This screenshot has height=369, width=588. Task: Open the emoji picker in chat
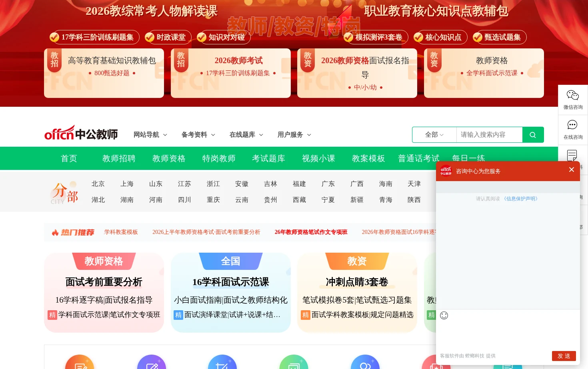coord(444,315)
